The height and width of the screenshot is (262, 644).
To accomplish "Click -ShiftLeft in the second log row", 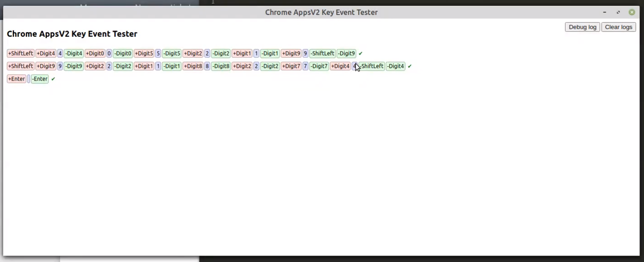I will 372,66.
